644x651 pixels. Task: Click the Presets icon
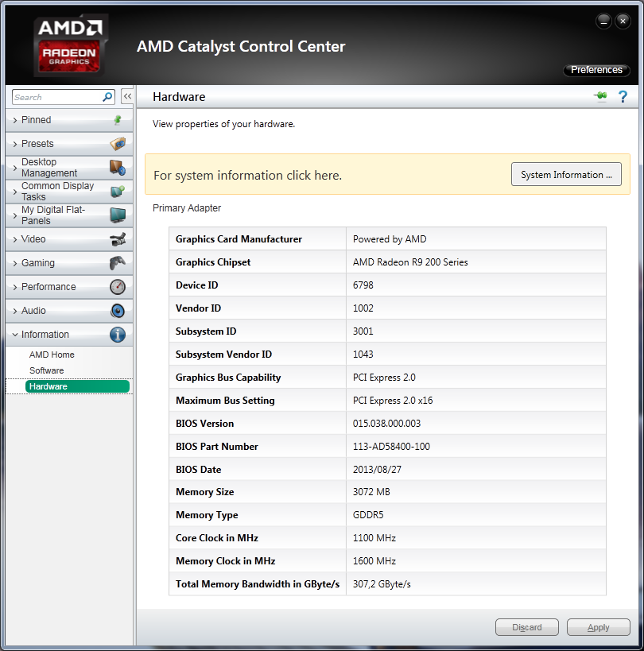click(118, 144)
